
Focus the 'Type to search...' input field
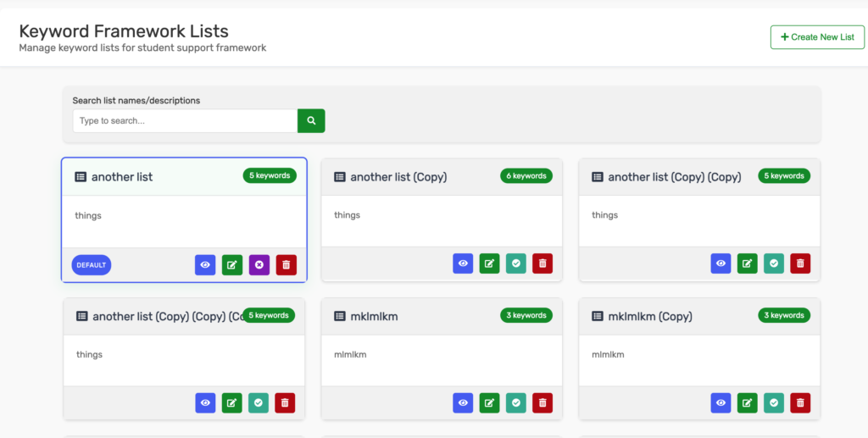185,121
